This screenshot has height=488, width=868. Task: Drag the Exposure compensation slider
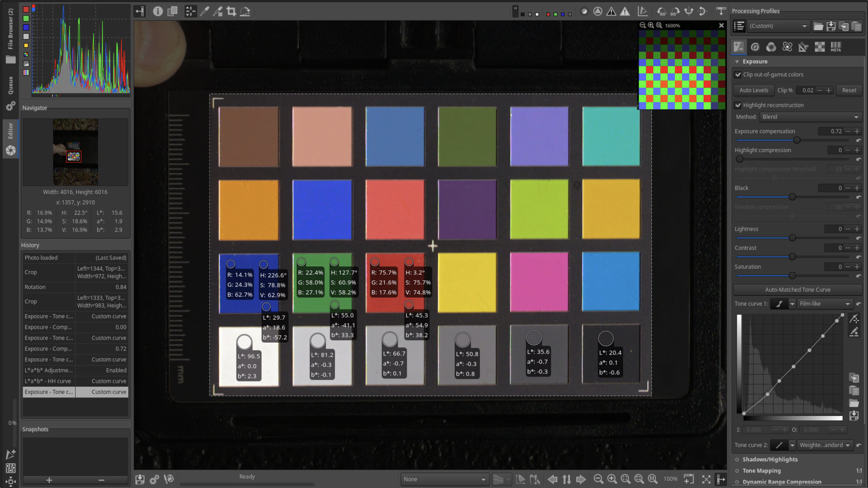796,140
